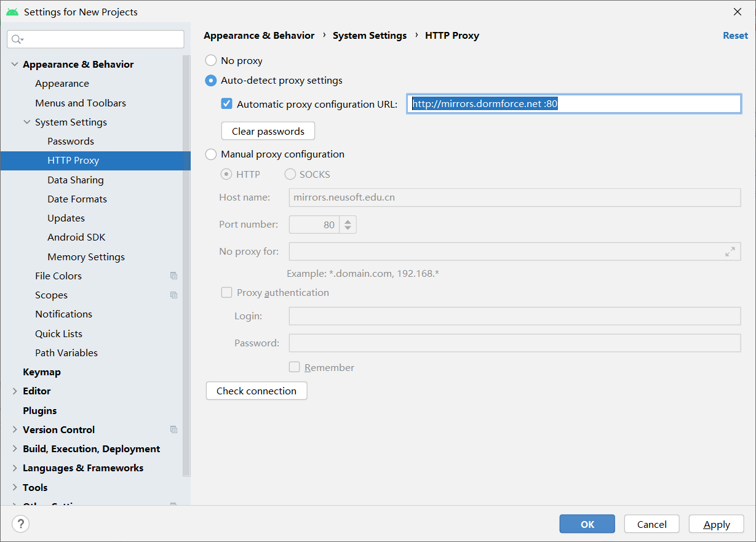The height and width of the screenshot is (542, 756).
Task: Expand the Version Control section
Action: 15,429
